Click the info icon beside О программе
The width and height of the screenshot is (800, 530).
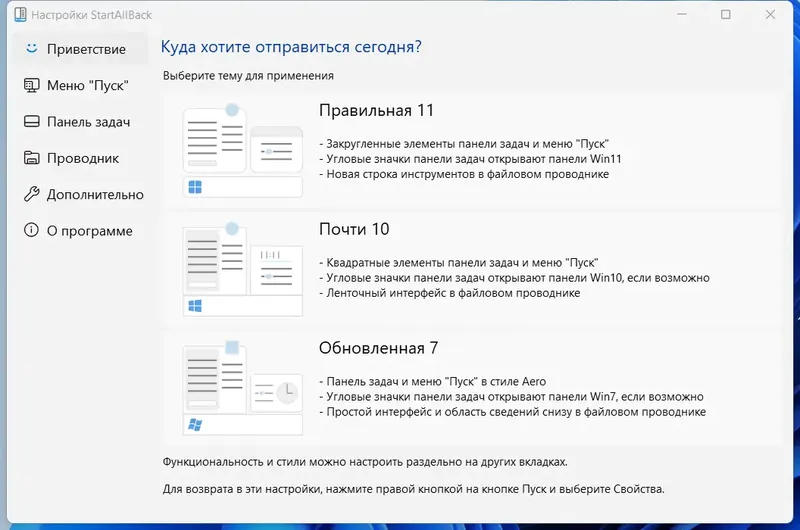[31, 230]
